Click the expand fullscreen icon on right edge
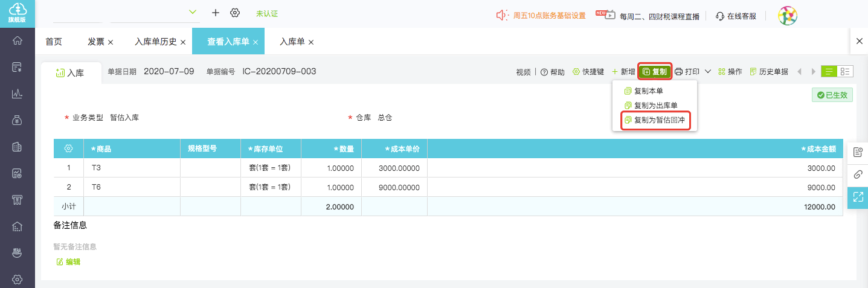 point(858,197)
